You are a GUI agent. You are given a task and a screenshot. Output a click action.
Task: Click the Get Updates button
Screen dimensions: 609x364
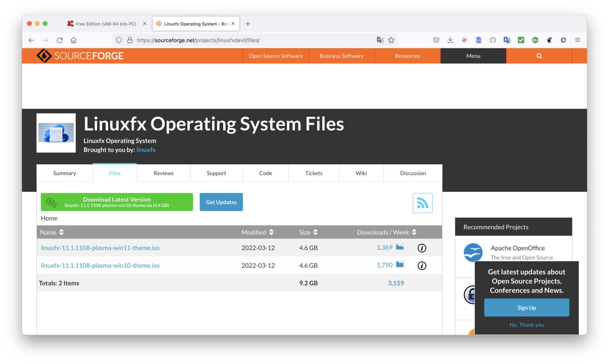(x=221, y=202)
